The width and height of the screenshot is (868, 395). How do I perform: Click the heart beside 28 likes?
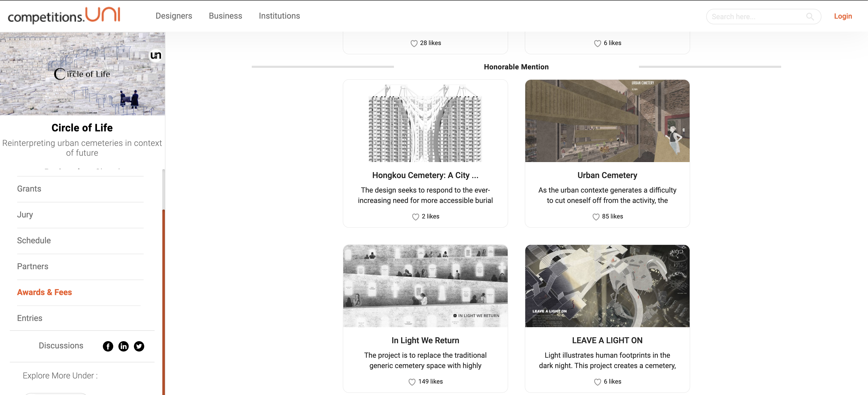414,43
